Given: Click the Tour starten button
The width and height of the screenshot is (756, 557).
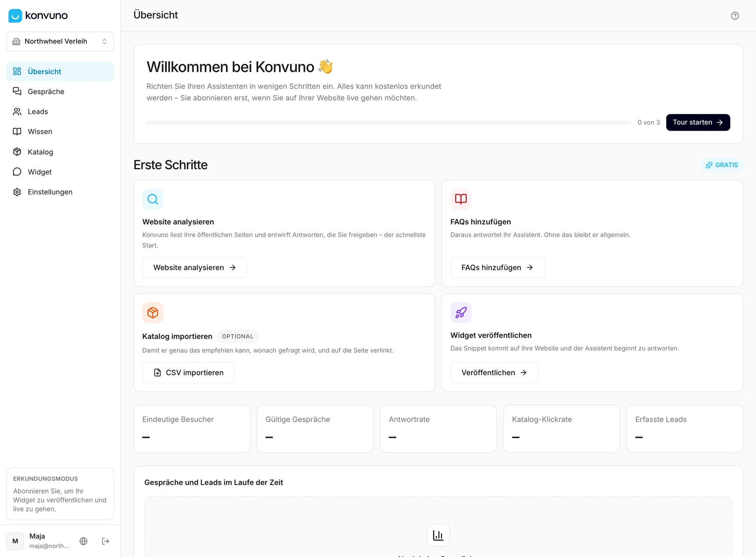Looking at the screenshot, I should click(698, 122).
